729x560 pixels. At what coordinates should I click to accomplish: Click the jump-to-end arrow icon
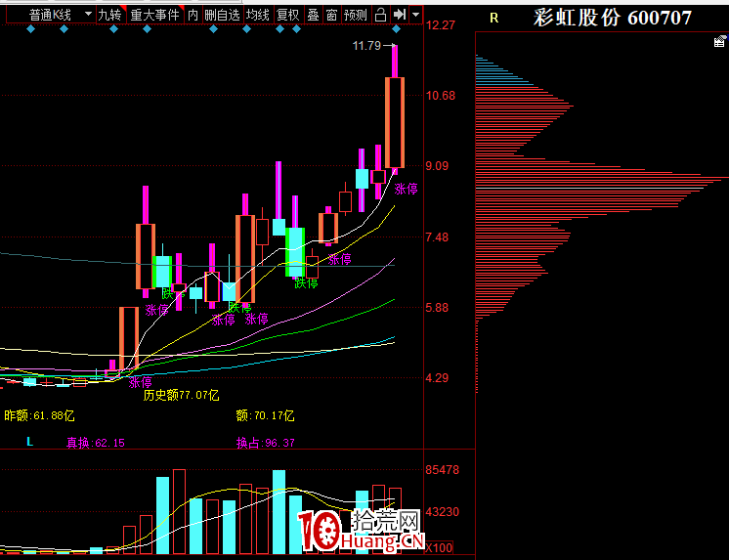(x=399, y=15)
